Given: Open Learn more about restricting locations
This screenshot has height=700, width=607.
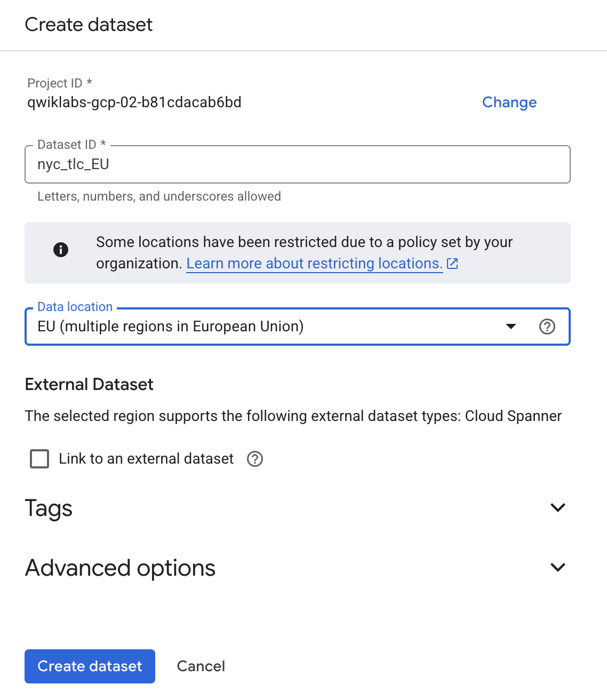Looking at the screenshot, I should pos(314,263).
